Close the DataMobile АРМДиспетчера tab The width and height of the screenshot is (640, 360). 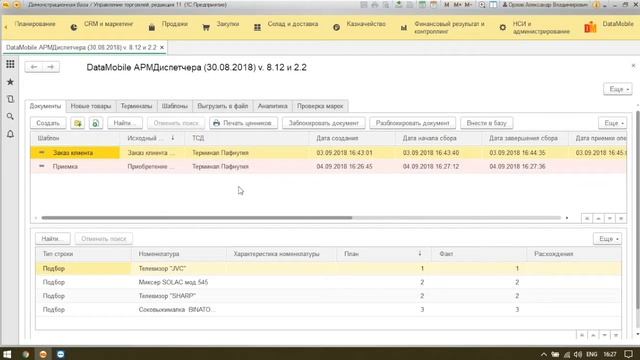click(162, 47)
